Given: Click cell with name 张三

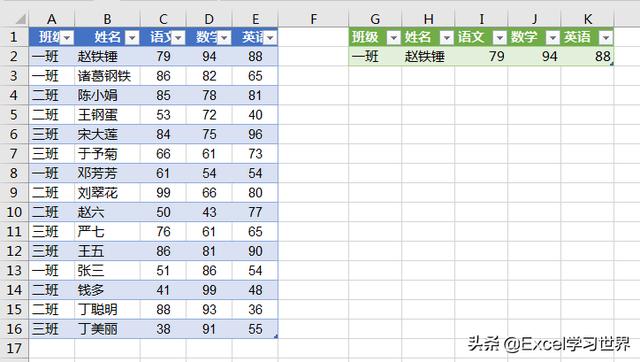Looking at the screenshot, I should [107, 271].
